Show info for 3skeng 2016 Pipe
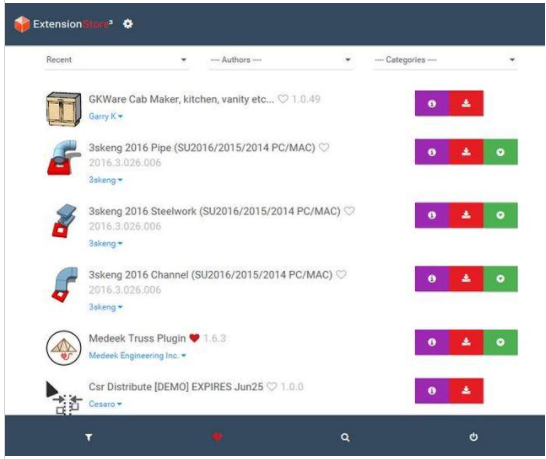 432,152
